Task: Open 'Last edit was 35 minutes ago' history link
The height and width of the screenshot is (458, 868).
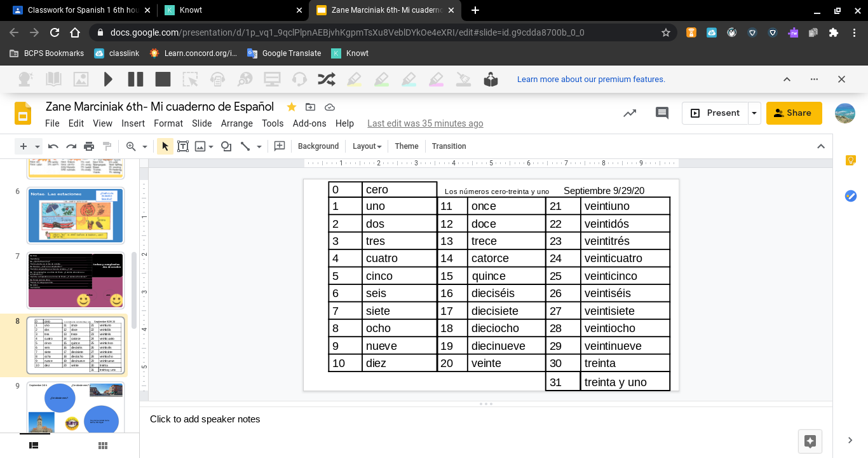Action: point(425,123)
